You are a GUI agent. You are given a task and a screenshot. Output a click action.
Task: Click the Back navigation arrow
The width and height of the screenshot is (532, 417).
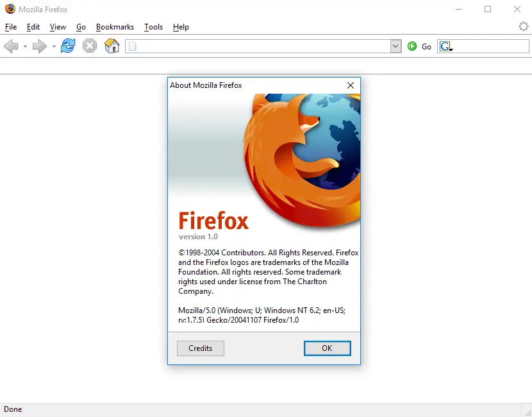[x=11, y=46]
